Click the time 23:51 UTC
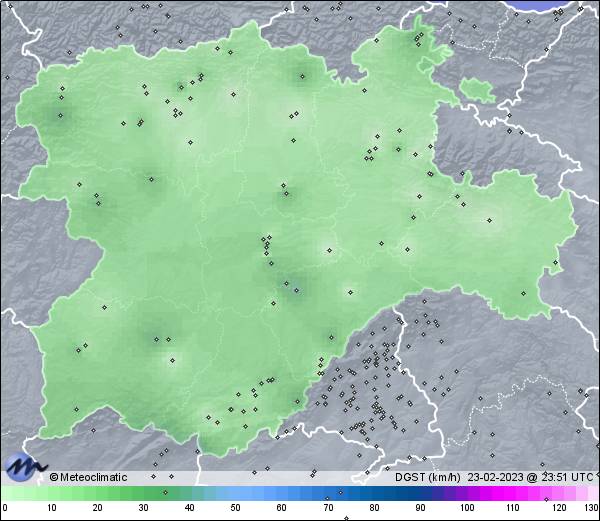This screenshot has width=600, height=521. (x=566, y=477)
